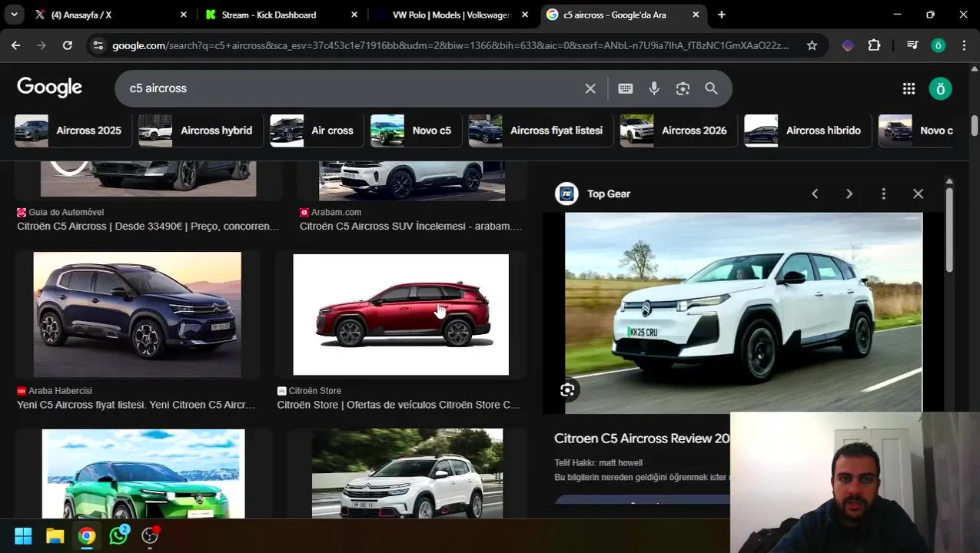Open Citroen C5 Aircross Review title link
The image size is (980, 553).
pyautogui.click(x=642, y=439)
